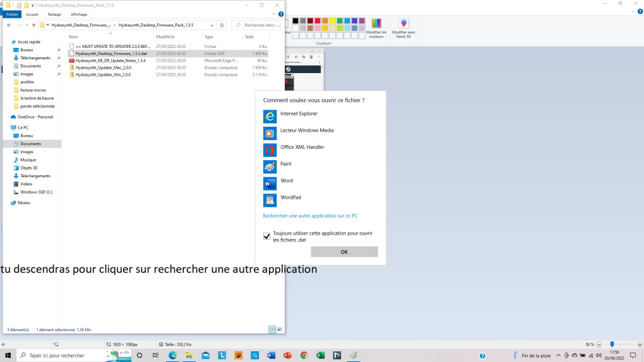The width and height of the screenshot is (644, 362).
Task: Click the Explorer search box
Action: click(257, 25)
